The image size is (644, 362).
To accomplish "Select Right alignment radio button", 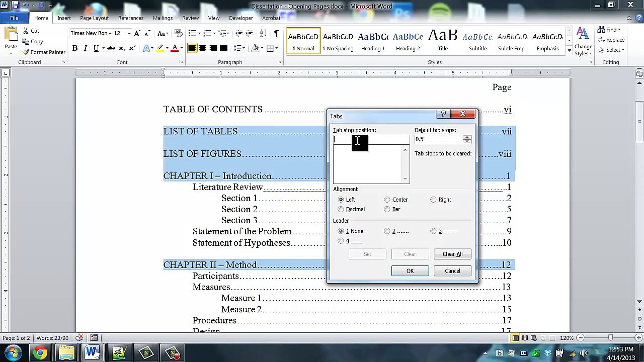I will (433, 200).
